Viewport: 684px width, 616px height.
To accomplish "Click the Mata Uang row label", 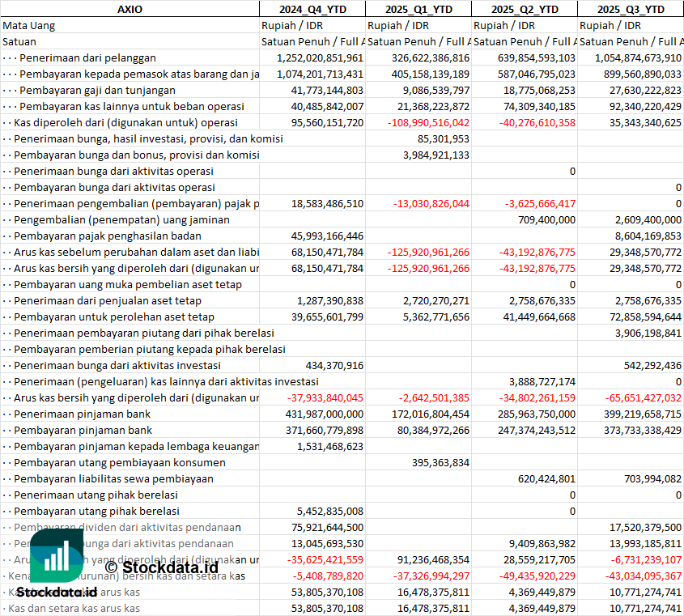I will 29,25.
